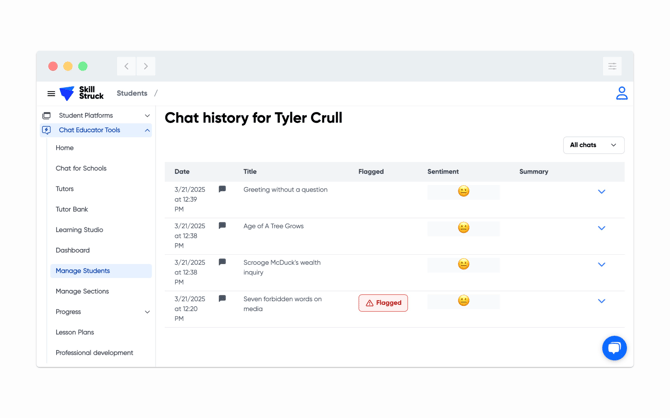Click the Skill Struck logo
The image size is (670, 418).
click(x=82, y=93)
